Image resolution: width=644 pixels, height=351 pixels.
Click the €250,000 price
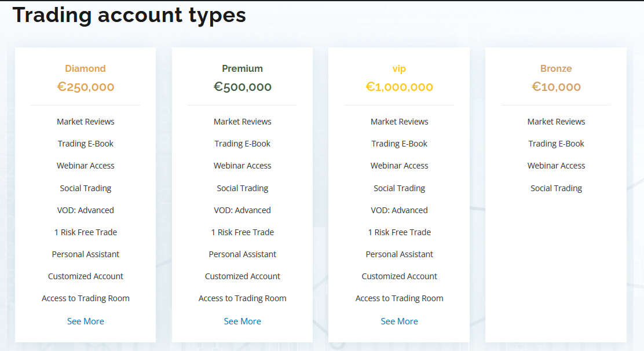click(85, 87)
